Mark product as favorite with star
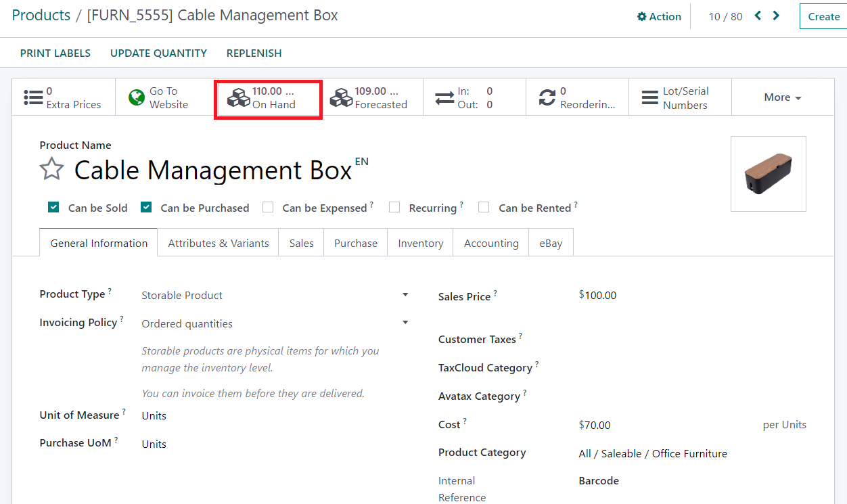 (52, 169)
